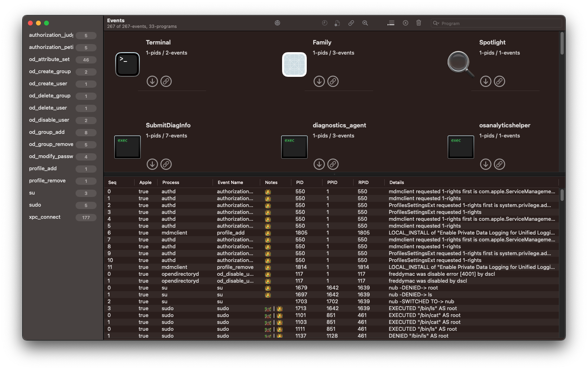Click Terminal's link button

tap(166, 81)
